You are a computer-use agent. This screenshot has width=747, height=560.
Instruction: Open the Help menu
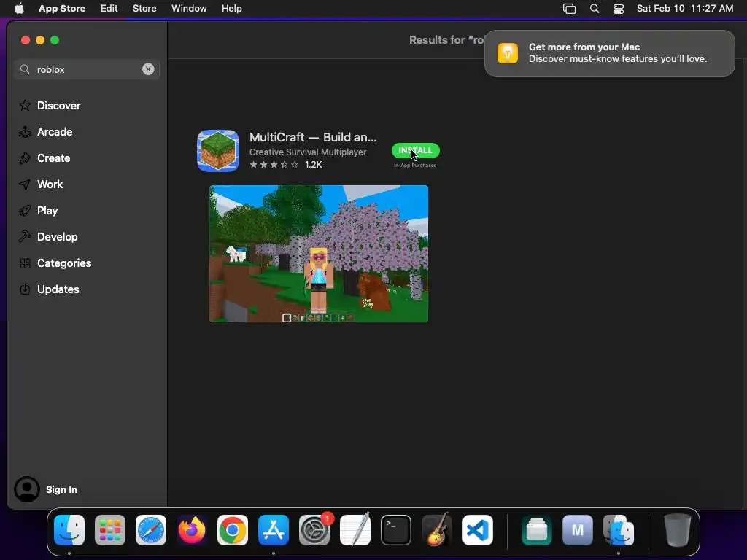point(231,9)
